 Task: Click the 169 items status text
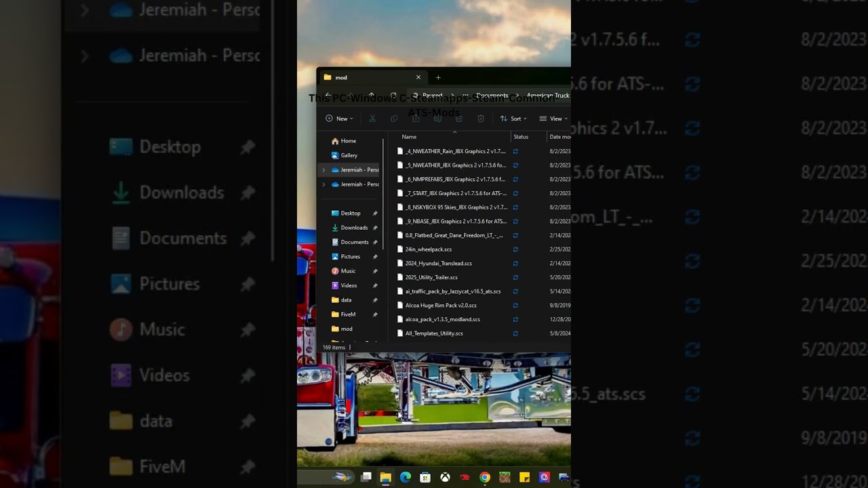tap(334, 347)
